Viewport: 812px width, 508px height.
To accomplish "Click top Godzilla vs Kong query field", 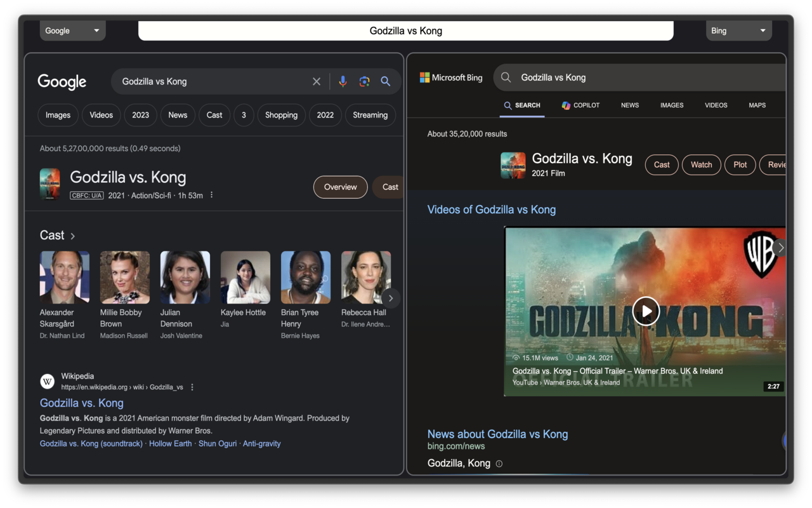I will (406, 30).
